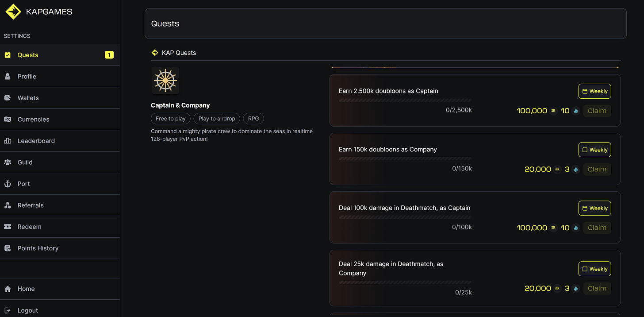Log out using the Logout link
This screenshot has height=317, width=644.
point(60,310)
